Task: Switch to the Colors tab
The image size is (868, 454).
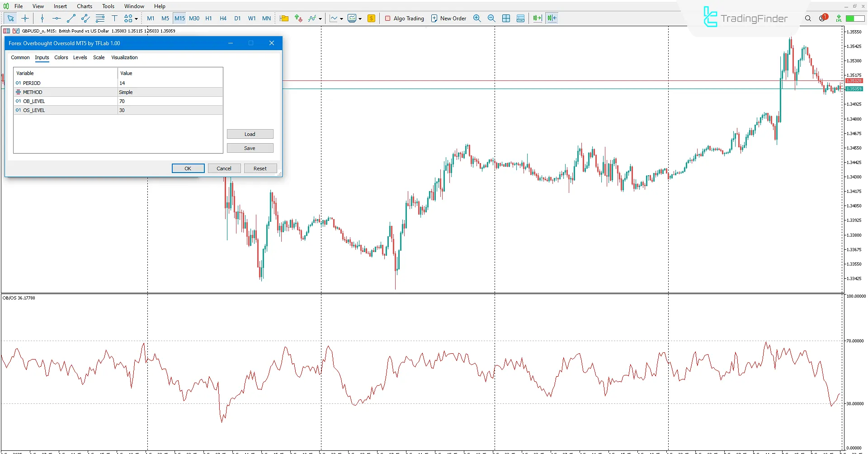Action: 61,57
